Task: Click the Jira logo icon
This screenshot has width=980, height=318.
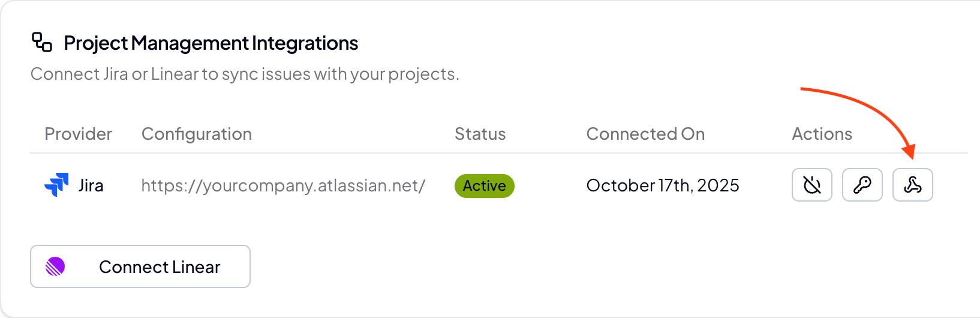Action: coord(56,185)
